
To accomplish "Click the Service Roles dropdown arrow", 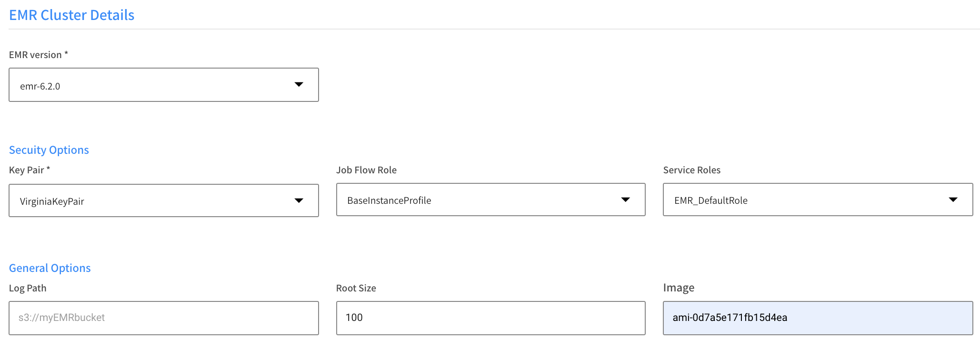I will 953,200.
